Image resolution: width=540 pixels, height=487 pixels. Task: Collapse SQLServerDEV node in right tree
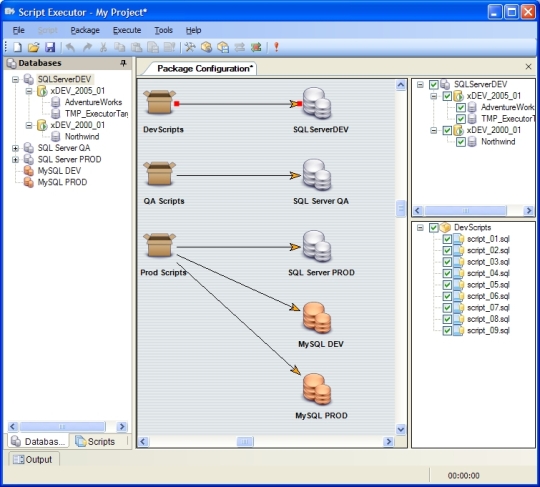pos(420,84)
